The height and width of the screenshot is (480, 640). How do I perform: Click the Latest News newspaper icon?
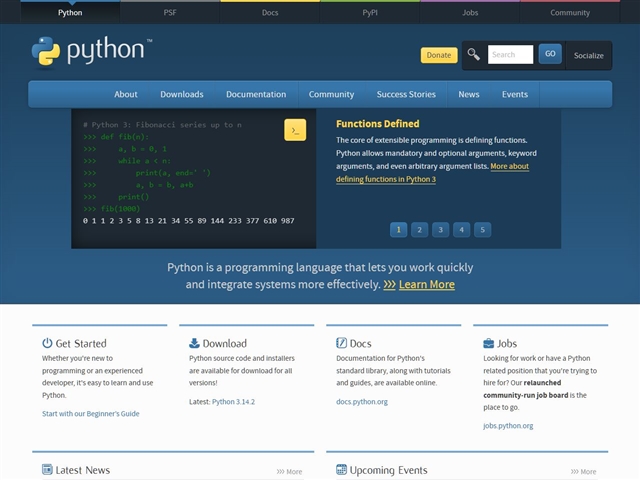pos(47,469)
